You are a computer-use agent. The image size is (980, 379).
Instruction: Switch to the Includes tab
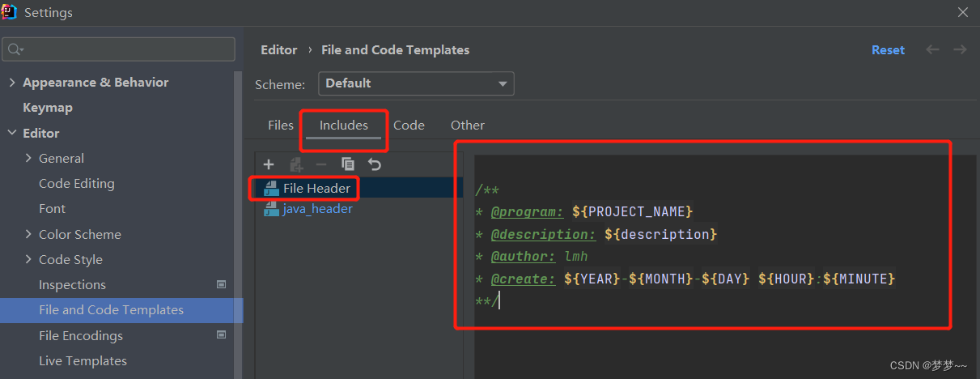(x=343, y=126)
